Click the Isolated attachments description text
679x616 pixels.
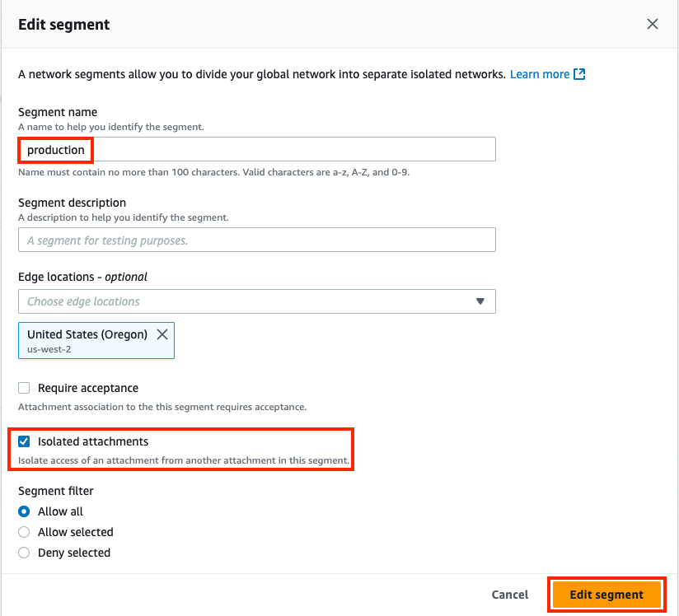click(184, 460)
